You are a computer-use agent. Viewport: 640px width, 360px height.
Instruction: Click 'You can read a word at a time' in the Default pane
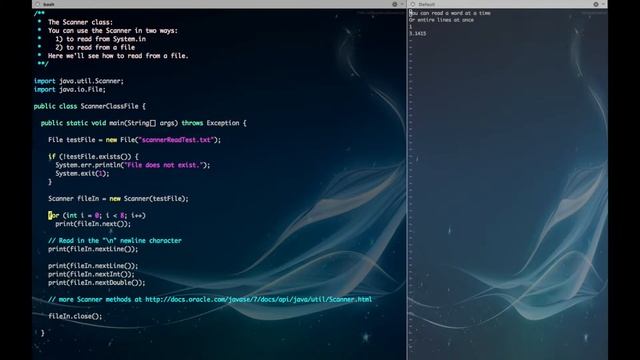tap(450, 13)
